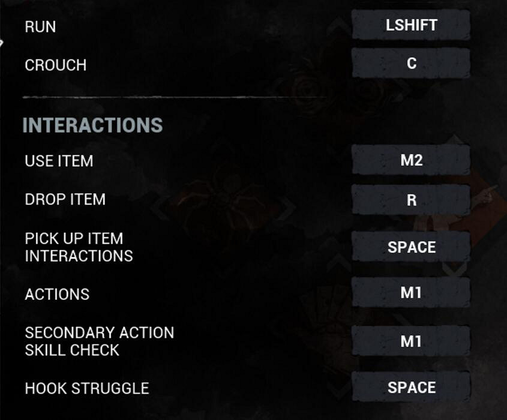Click the M2 binding for Use Item

pos(411,161)
